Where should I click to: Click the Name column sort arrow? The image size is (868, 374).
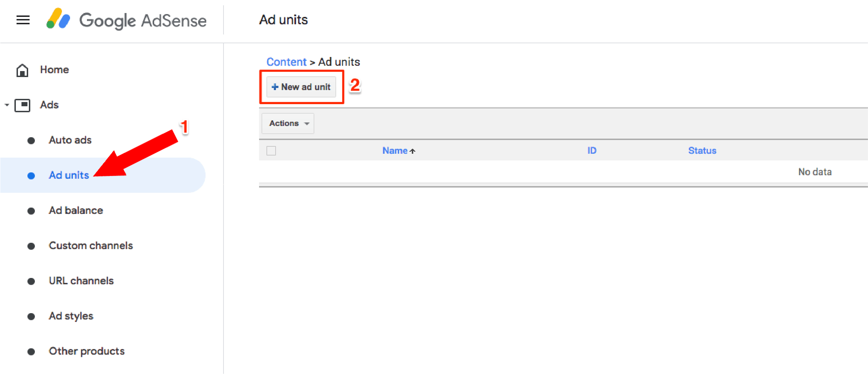pyautogui.click(x=413, y=151)
